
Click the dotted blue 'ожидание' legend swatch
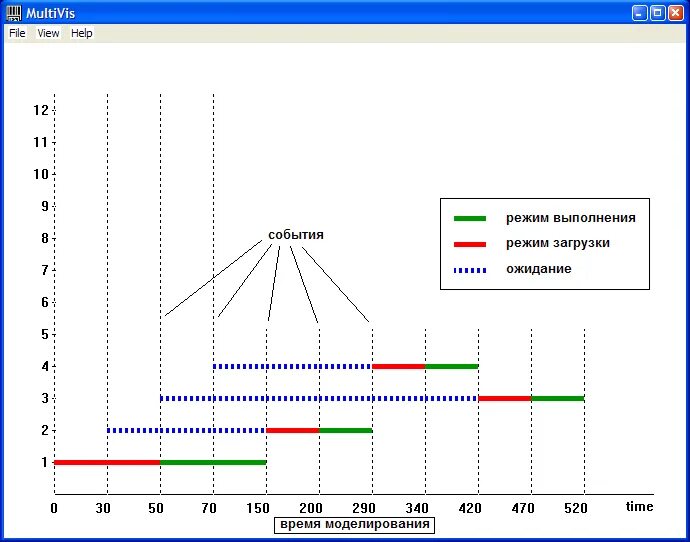(470, 270)
